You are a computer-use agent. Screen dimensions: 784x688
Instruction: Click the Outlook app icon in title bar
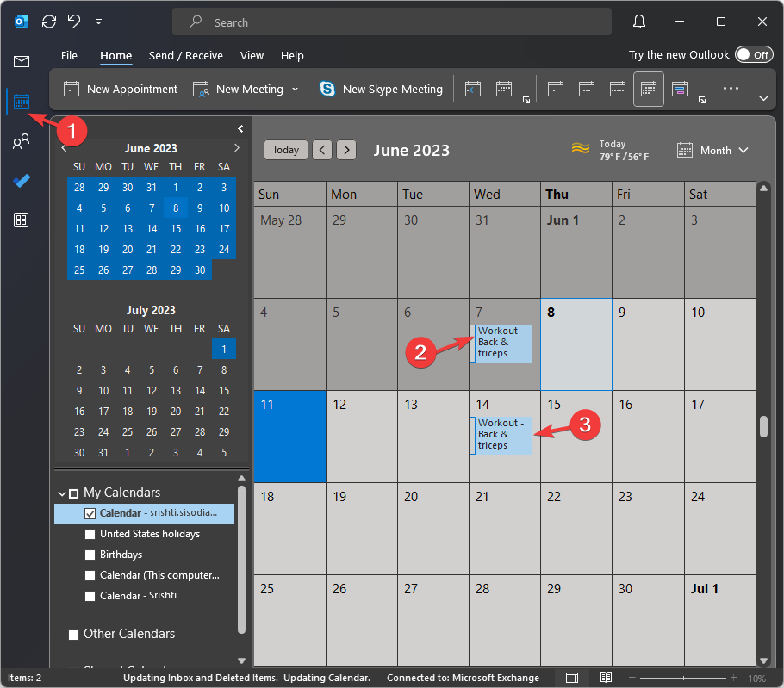coord(21,22)
